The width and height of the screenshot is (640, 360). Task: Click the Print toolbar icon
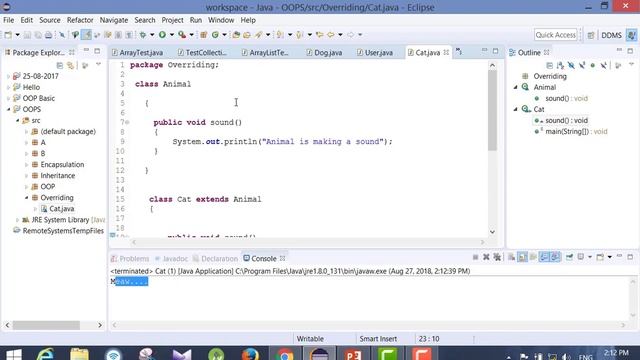[x=48, y=35]
